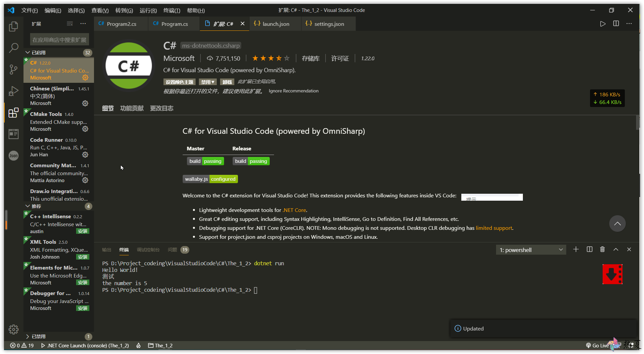Maximize the panel with the up chevron

pos(616,249)
